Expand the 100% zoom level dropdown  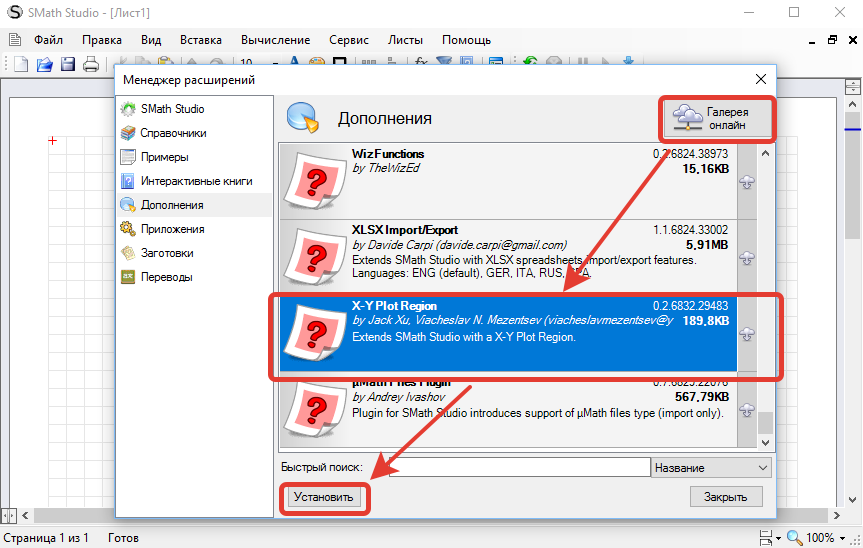[x=842, y=538]
